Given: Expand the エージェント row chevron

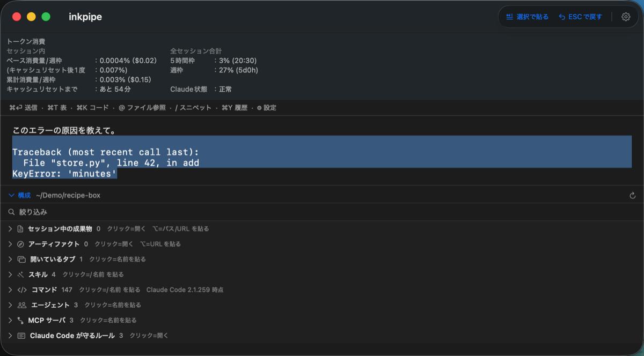Looking at the screenshot, I should pyautogui.click(x=10, y=305).
